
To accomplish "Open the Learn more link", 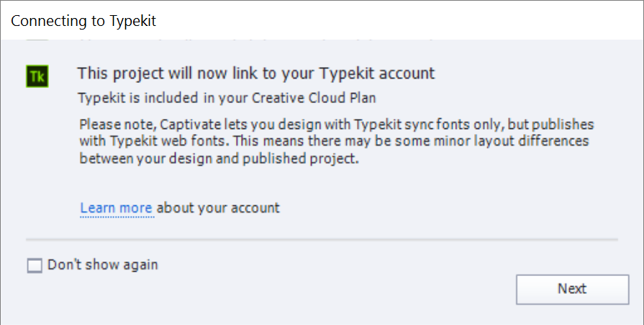I will click(116, 208).
